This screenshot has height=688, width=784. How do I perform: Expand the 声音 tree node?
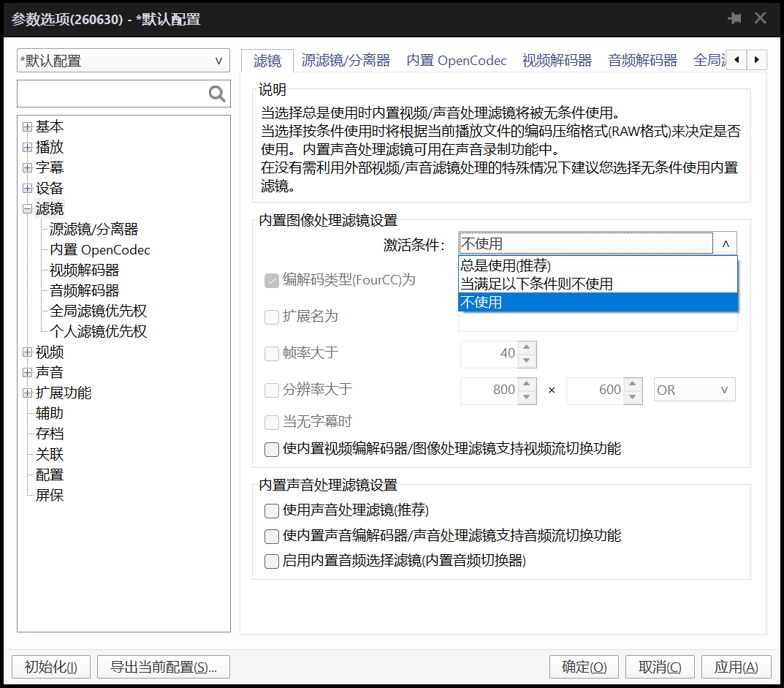pos(28,372)
